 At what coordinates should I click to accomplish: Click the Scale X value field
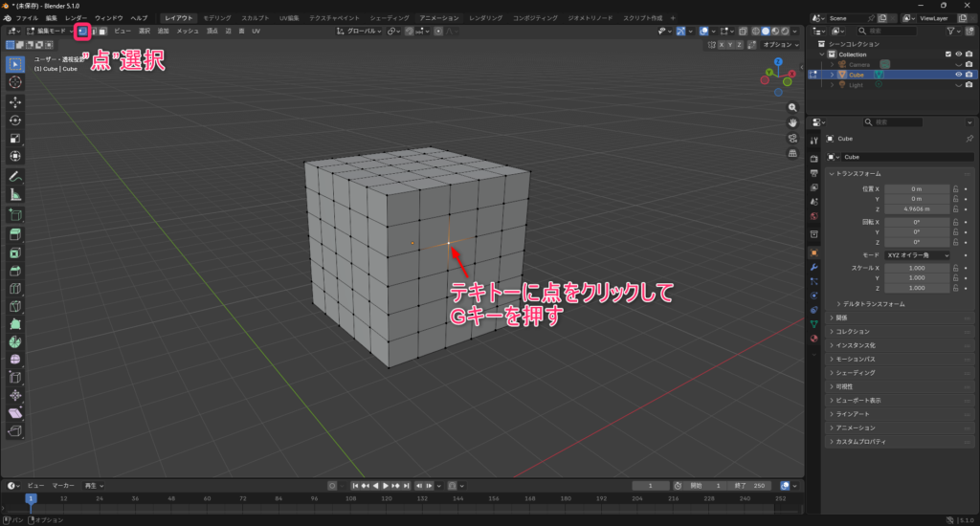coord(916,268)
